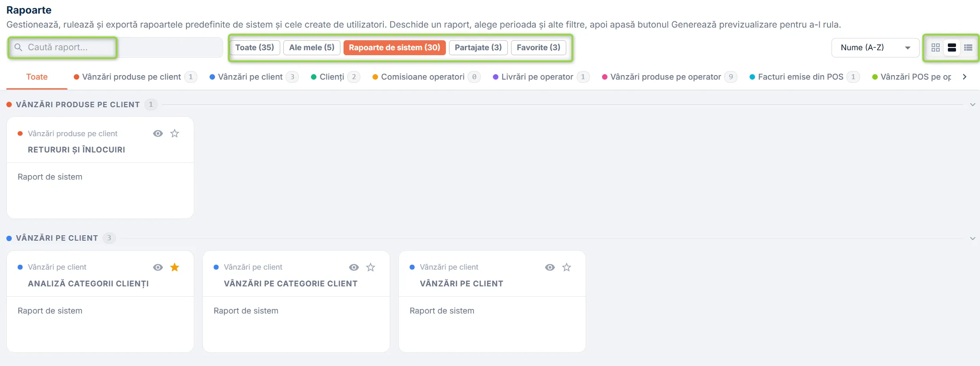Collapse the Vânzări pe client section
Image resolution: width=980 pixels, height=366 pixels.
pos(972,238)
